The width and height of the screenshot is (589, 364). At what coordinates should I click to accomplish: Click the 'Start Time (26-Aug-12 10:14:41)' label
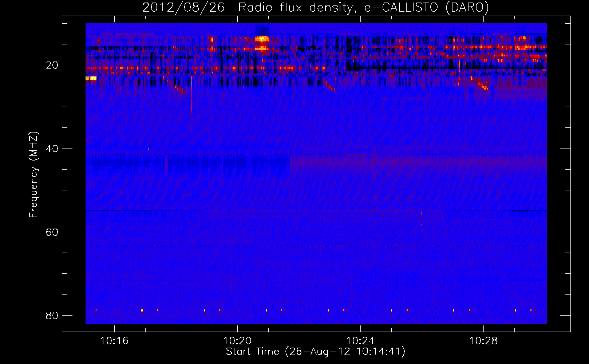pyautogui.click(x=316, y=352)
